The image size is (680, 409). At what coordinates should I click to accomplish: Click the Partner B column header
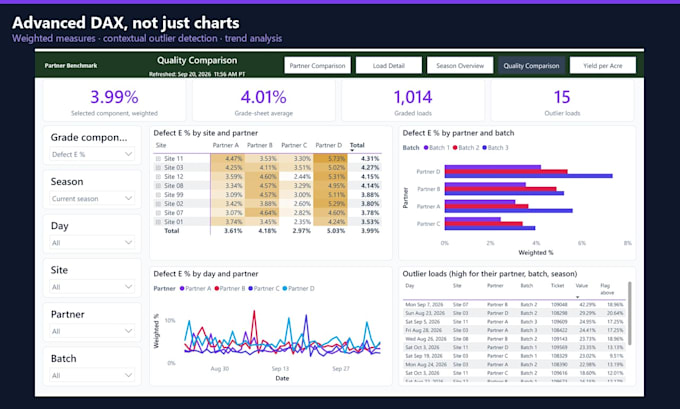pyautogui.click(x=260, y=145)
